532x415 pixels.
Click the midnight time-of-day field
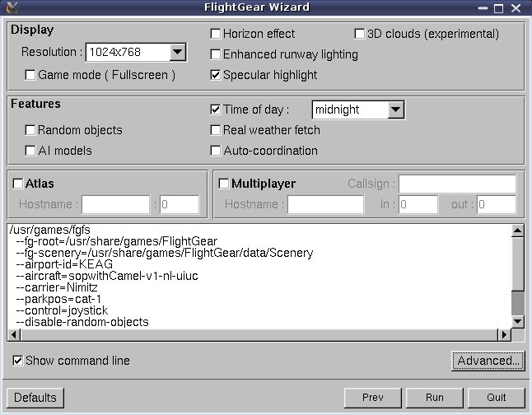(350, 110)
